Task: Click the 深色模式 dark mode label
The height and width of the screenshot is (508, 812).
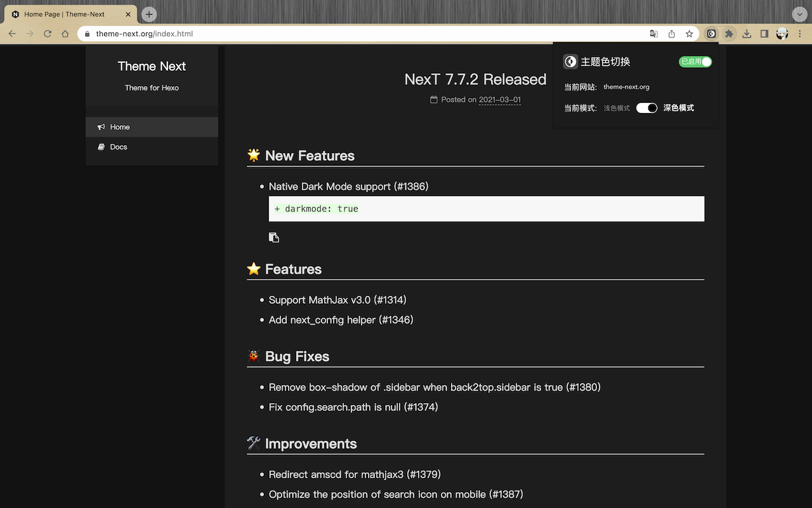Action: pyautogui.click(x=679, y=108)
